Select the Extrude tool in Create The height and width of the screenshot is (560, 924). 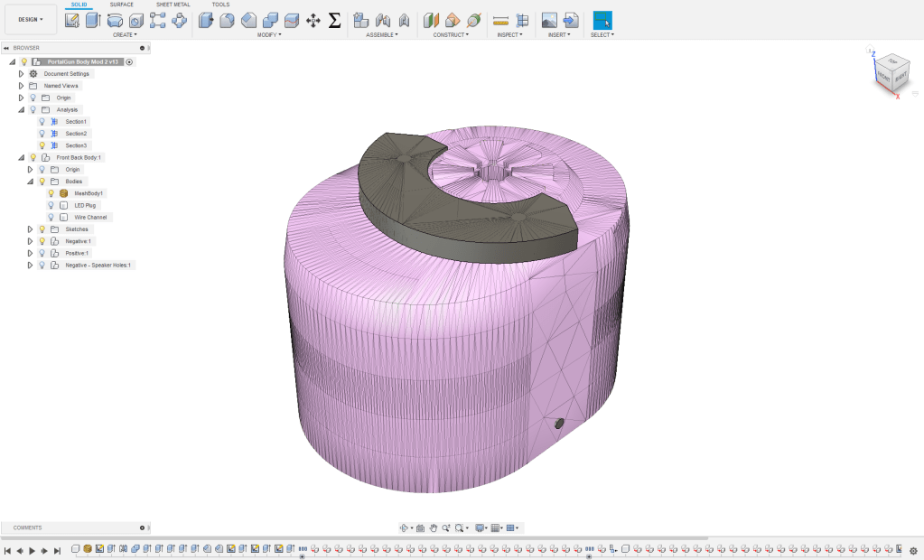point(93,20)
